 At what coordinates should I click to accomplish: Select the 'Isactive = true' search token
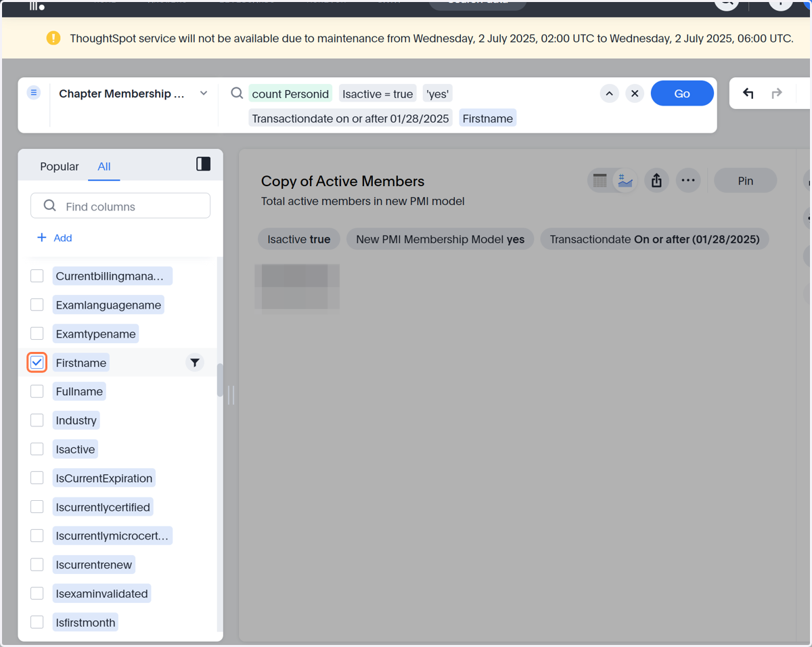(377, 94)
